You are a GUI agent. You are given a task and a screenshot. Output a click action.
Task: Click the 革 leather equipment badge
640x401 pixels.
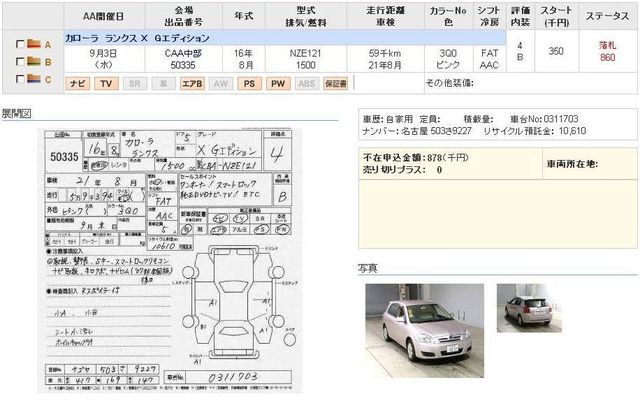coord(163,84)
